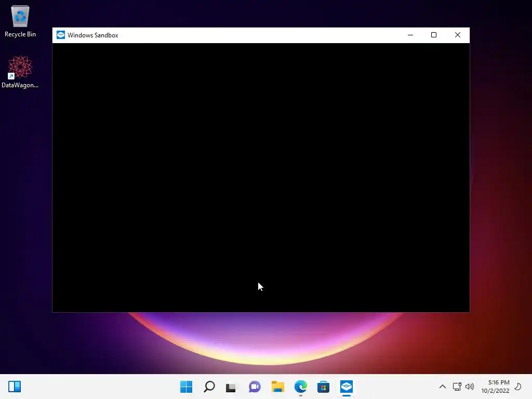The height and width of the screenshot is (399, 532).
Task: Open volume control tray icon
Action: (470, 387)
